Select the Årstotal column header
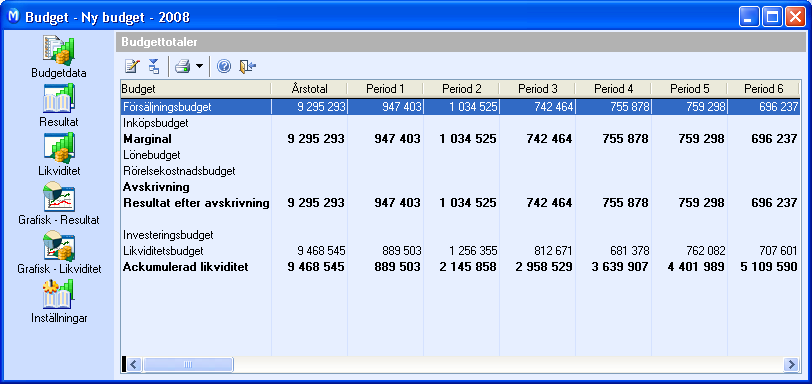 309,89
